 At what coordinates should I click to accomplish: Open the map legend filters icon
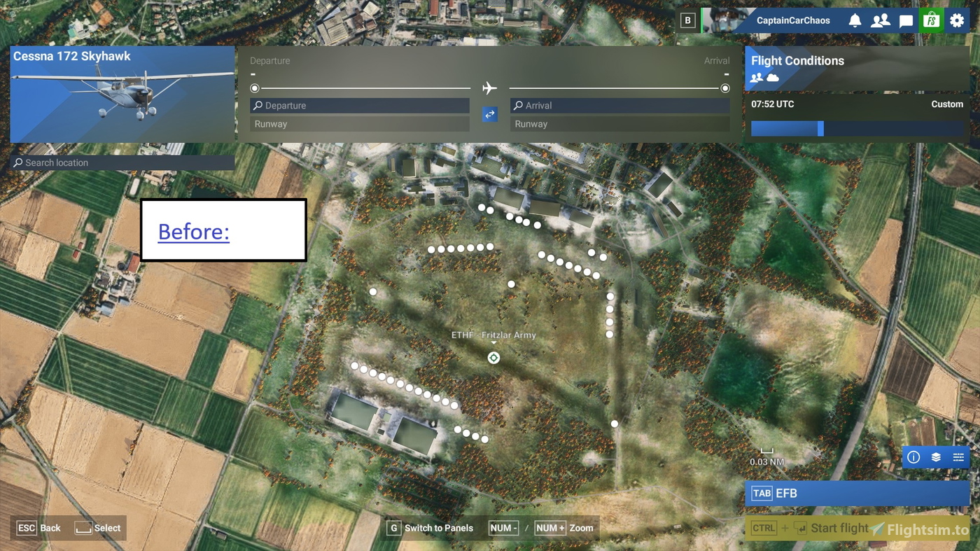(958, 457)
